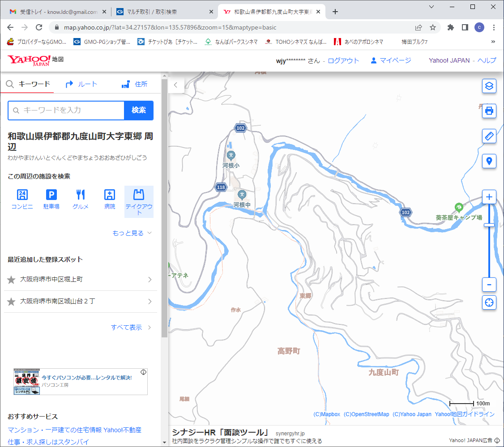Select the distance ruler measurement tool
Viewport: 504px width, 447px height.
point(489,136)
